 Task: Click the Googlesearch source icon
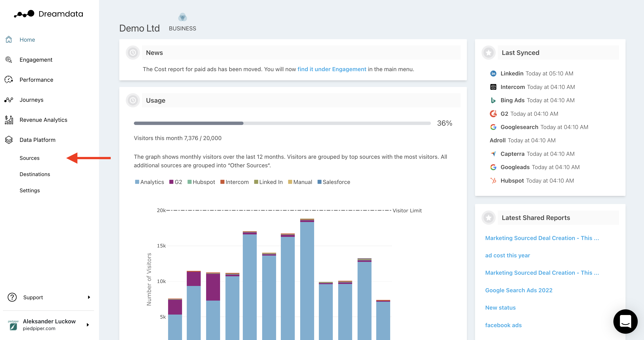(x=493, y=127)
